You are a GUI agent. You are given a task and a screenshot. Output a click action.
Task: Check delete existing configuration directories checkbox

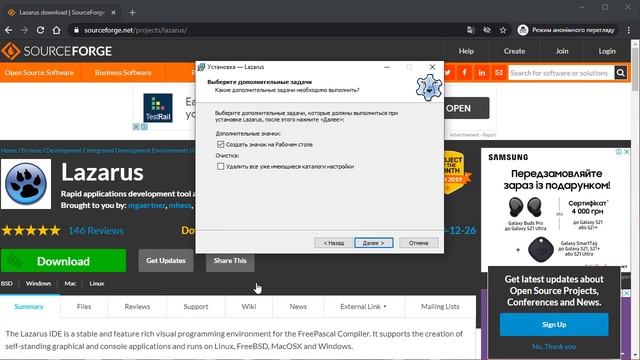[220, 166]
